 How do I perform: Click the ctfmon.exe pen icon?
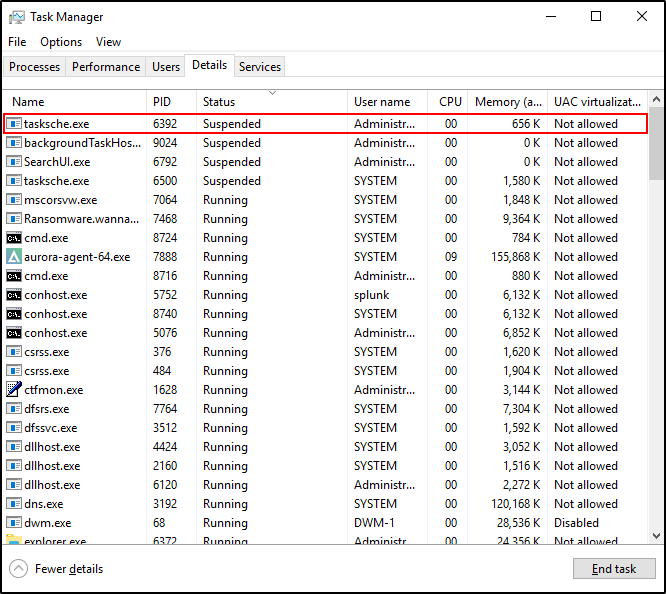pos(14,390)
